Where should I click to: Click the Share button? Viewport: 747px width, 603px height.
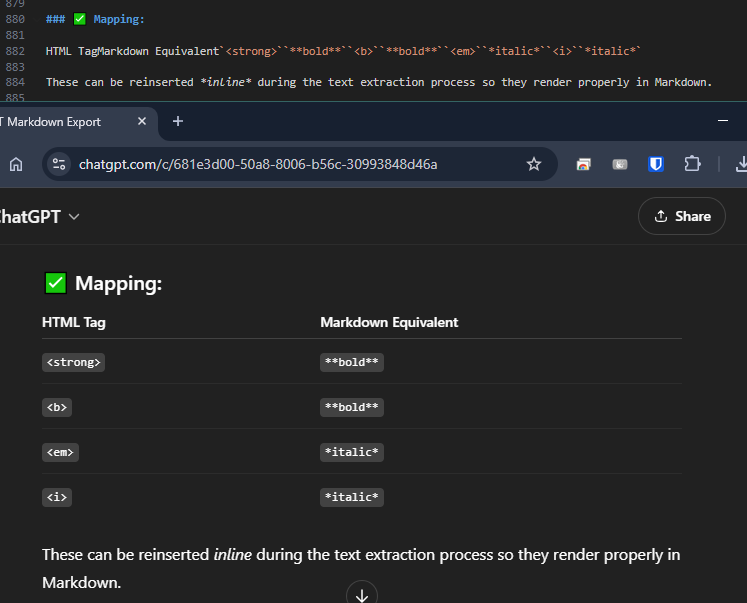[682, 216]
